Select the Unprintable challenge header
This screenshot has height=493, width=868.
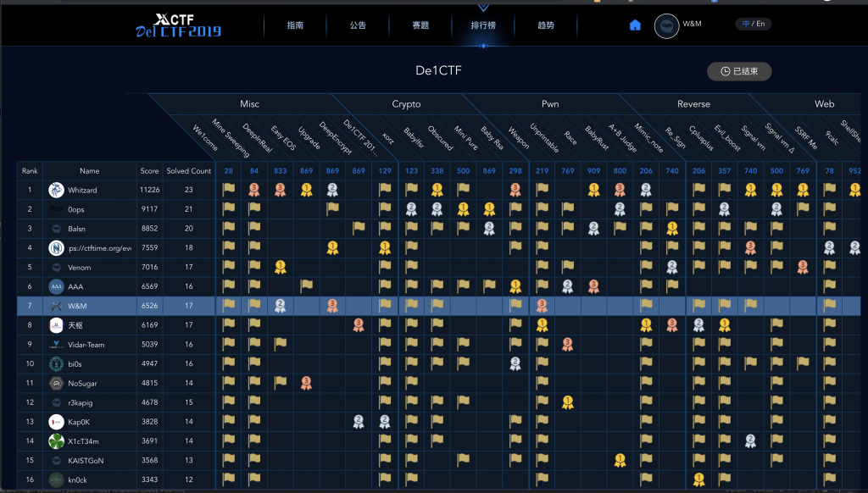pyautogui.click(x=544, y=137)
